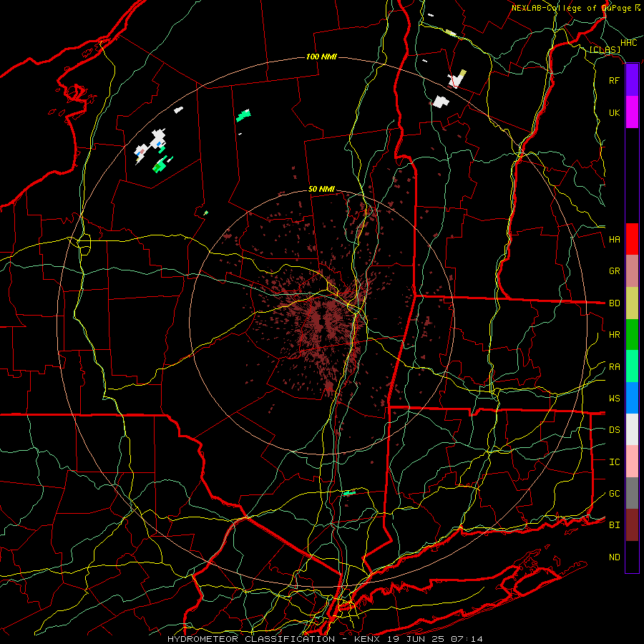The width and height of the screenshot is (644, 644).
Task: Click the '50 NMI' range ring label
Action: tap(321, 189)
